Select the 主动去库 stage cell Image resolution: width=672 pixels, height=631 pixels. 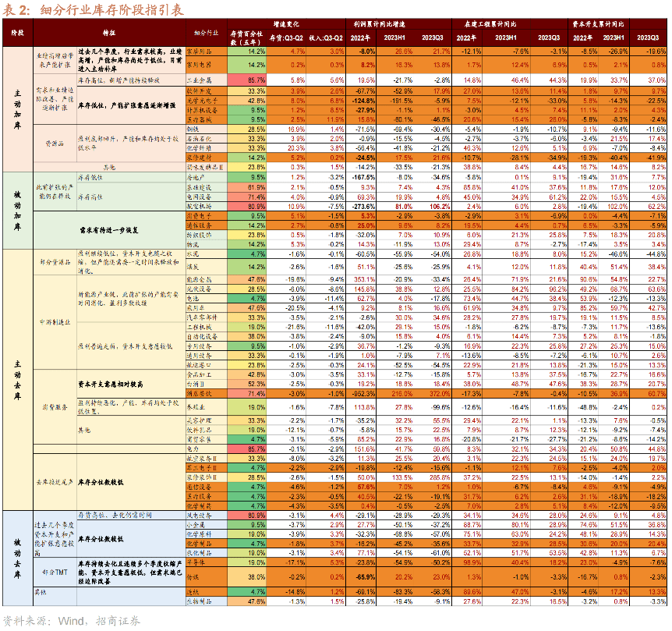pyautogui.click(x=16, y=379)
